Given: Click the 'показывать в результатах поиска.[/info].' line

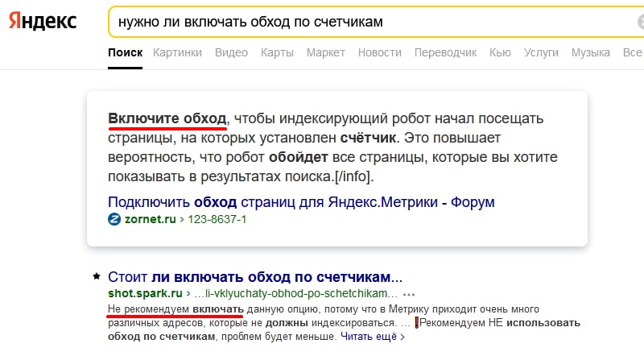Looking at the screenshot, I should (241, 176).
